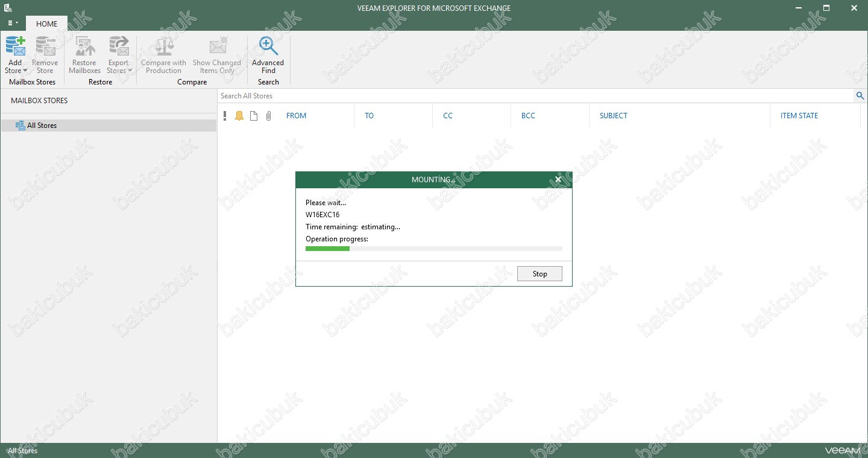The image size is (868, 458).
Task: Sort by the TO column header
Action: [x=369, y=116]
